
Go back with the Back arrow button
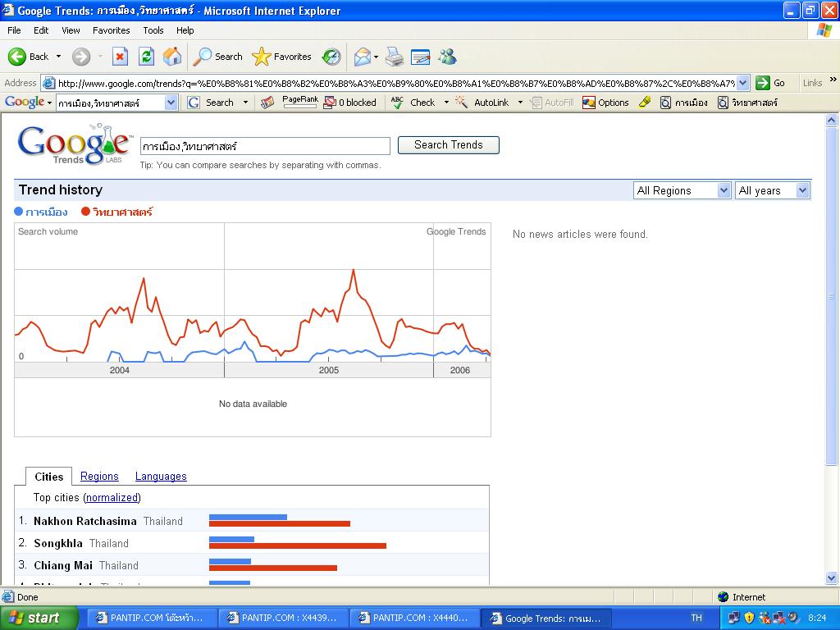(x=28, y=57)
